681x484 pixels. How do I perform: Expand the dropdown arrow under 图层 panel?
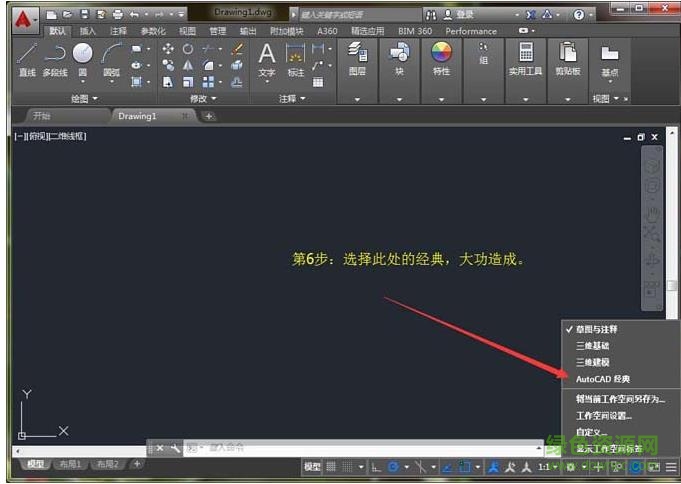357,99
